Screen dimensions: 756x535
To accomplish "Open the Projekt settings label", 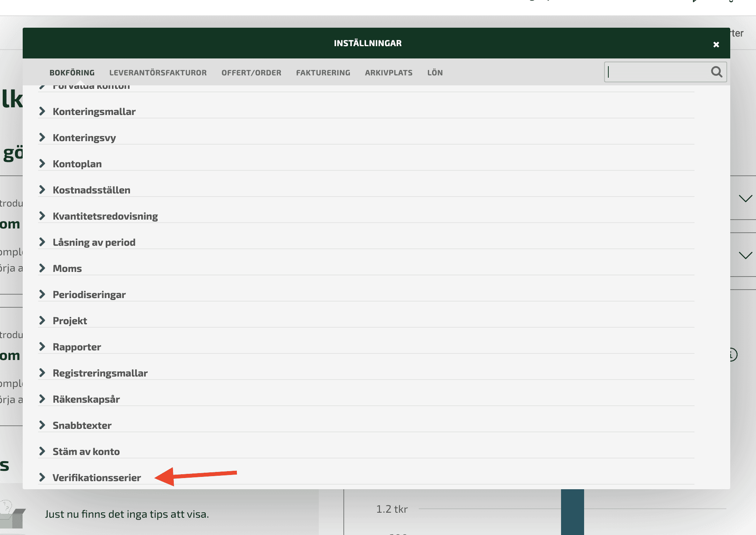I will (x=70, y=321).
